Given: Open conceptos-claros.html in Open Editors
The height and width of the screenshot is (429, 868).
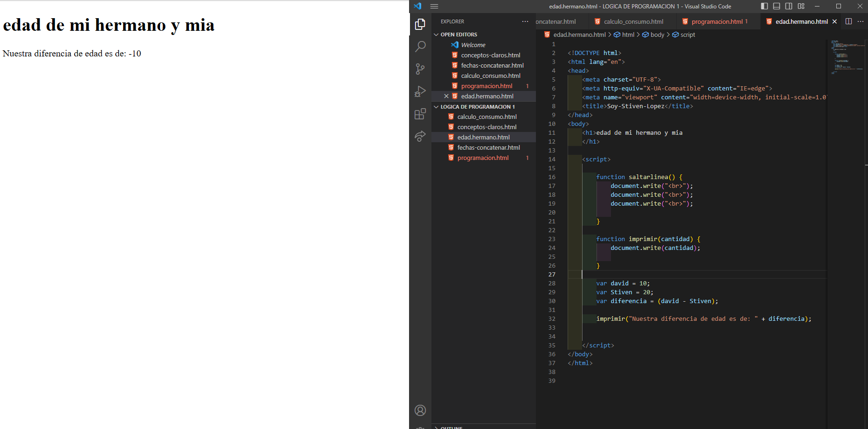Looking at the screenshot, I should [x=490, y=55].
